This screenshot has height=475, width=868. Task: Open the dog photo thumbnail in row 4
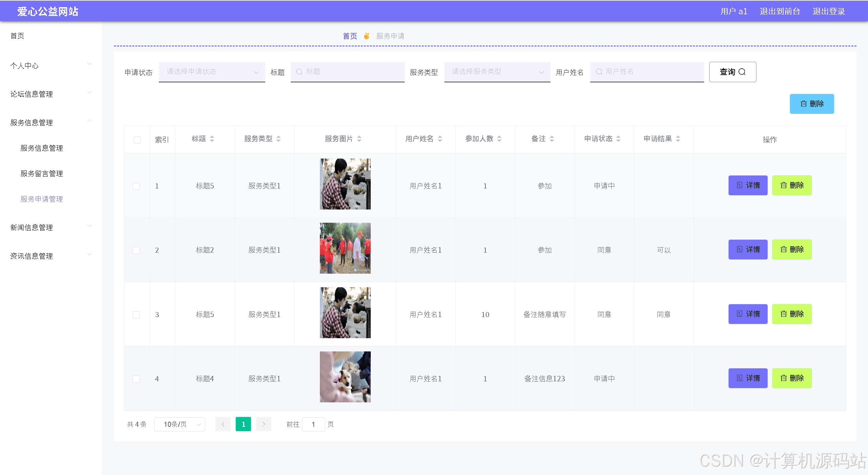[345, 377]
